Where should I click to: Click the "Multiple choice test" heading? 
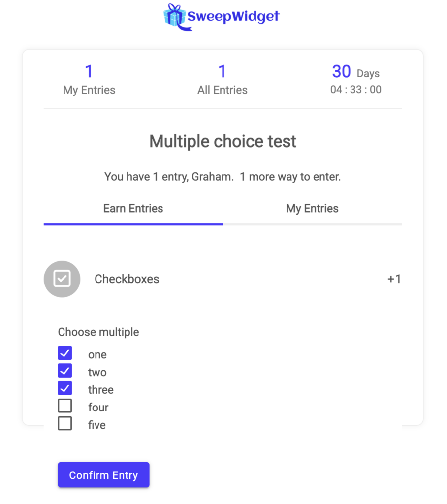click(x=223, y=142)
